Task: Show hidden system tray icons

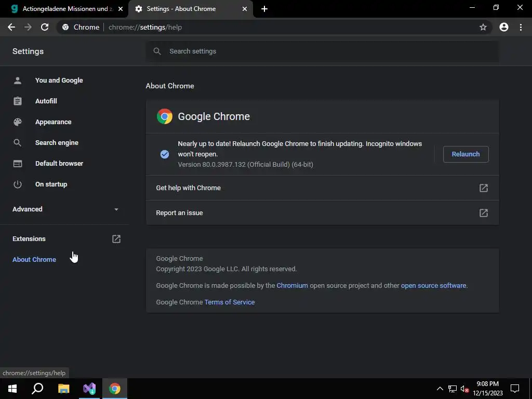Action: (x=440, y=389)
